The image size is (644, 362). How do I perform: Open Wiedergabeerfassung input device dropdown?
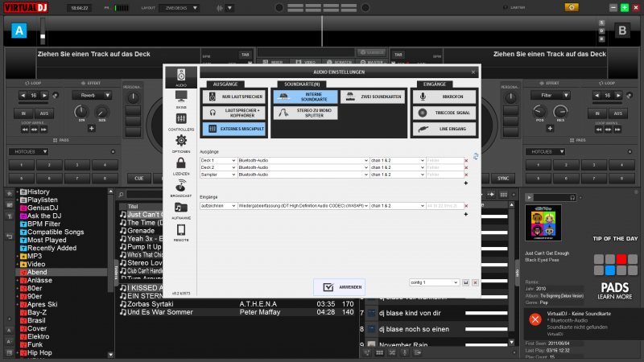[303, 206]
